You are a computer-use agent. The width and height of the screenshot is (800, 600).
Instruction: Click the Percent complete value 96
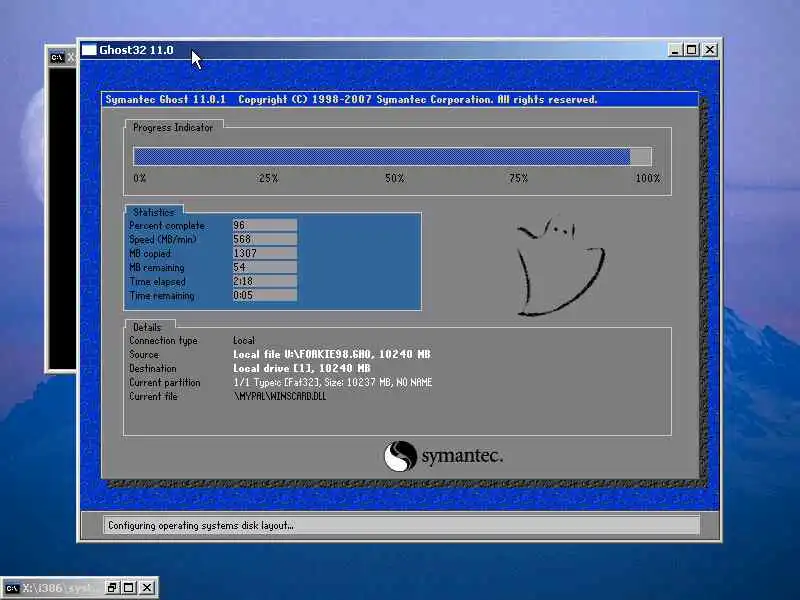point(265,225)
